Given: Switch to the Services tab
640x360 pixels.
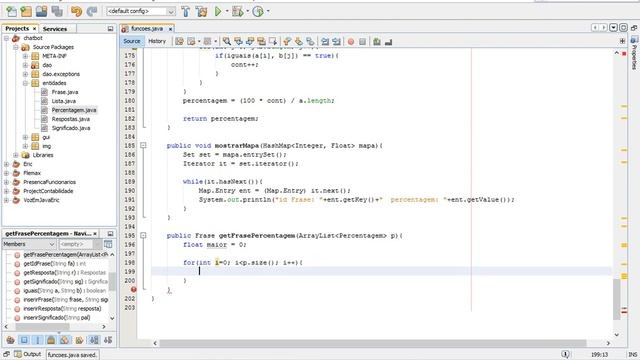Looking at the screenshot, I should [55, 29].
